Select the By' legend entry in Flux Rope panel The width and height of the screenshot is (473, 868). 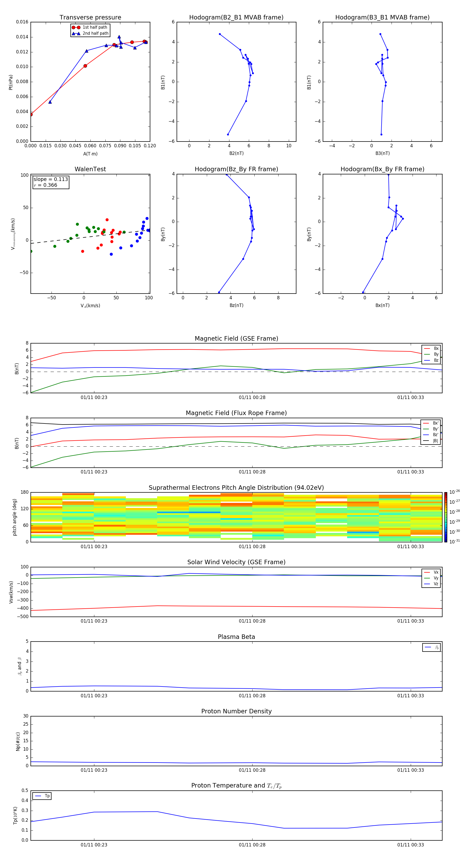pyautogui.click(x=431, y=429)
